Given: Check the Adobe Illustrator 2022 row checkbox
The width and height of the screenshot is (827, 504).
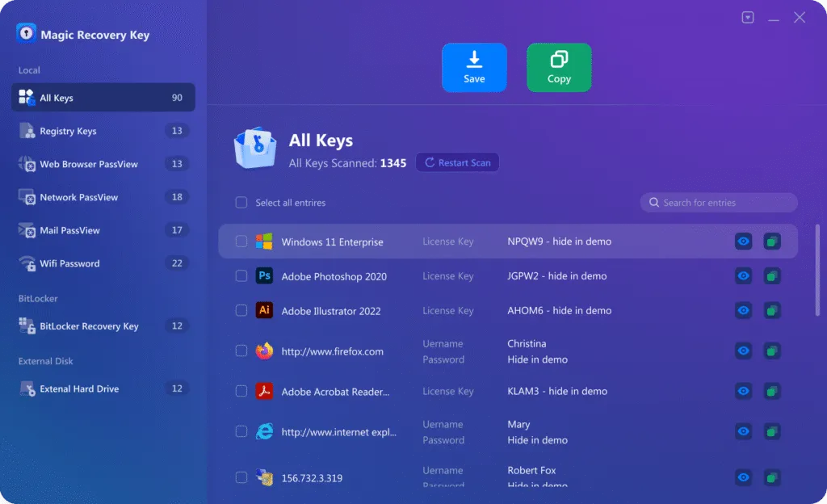Looking at the screenshot, I should 241,310.
